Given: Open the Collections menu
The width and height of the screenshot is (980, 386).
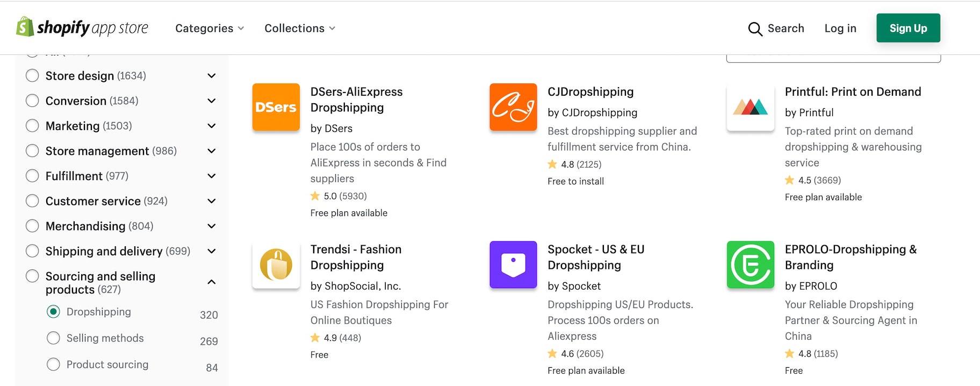Looking at the screenshot, I should point(300,28).
